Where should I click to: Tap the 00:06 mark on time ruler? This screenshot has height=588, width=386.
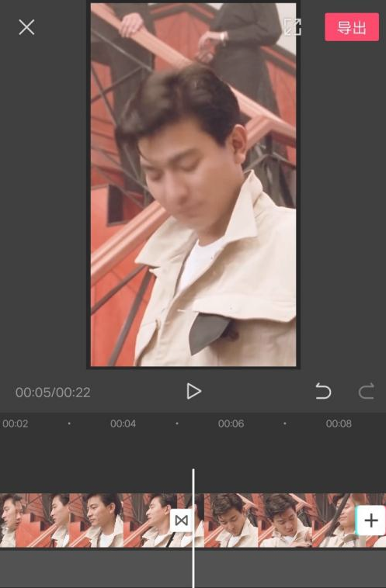231,424
